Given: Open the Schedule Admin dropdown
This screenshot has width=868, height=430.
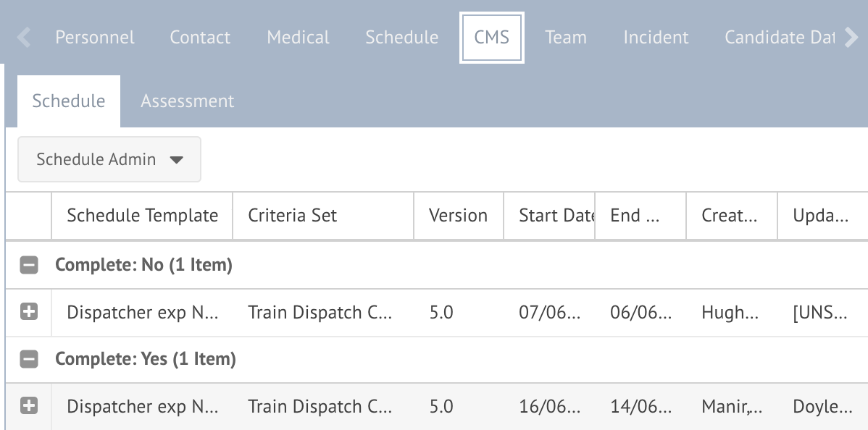Looking at the screenshot, I should point(109,160).
